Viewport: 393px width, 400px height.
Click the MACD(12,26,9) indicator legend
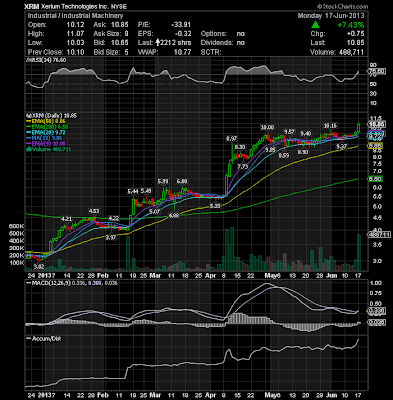click(x=71, y=283)
